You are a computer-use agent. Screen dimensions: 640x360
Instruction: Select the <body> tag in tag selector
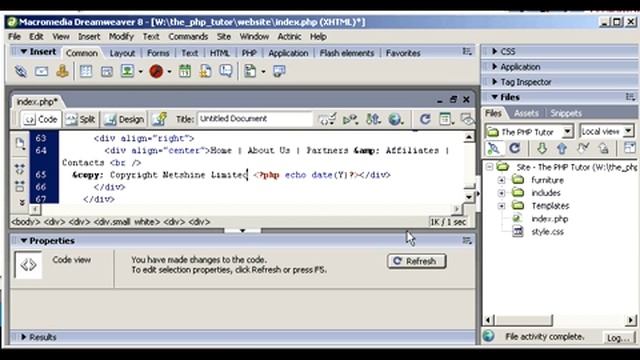tap(26, 222)
